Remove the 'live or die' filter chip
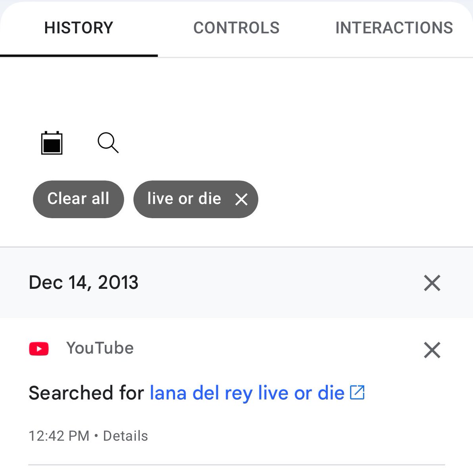The image size is (473, 476). (241, 199)
